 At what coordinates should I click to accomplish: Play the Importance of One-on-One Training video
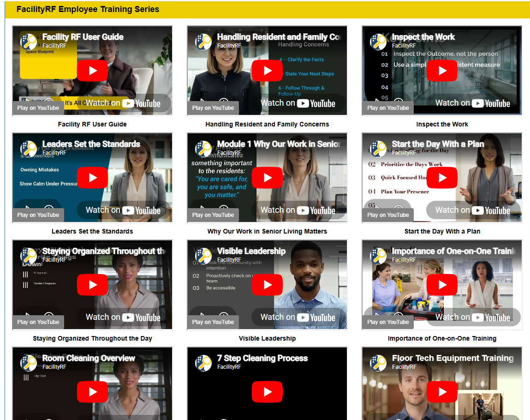[442, 285]
